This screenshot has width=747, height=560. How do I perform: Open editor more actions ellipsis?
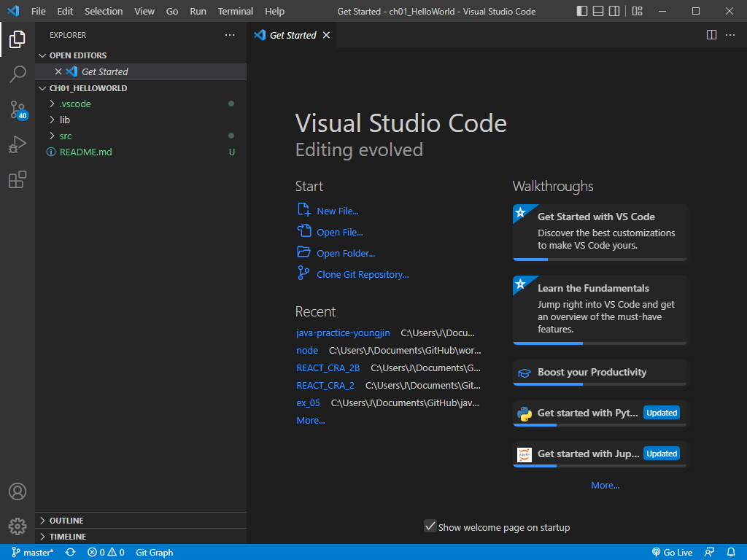point(730,35)
